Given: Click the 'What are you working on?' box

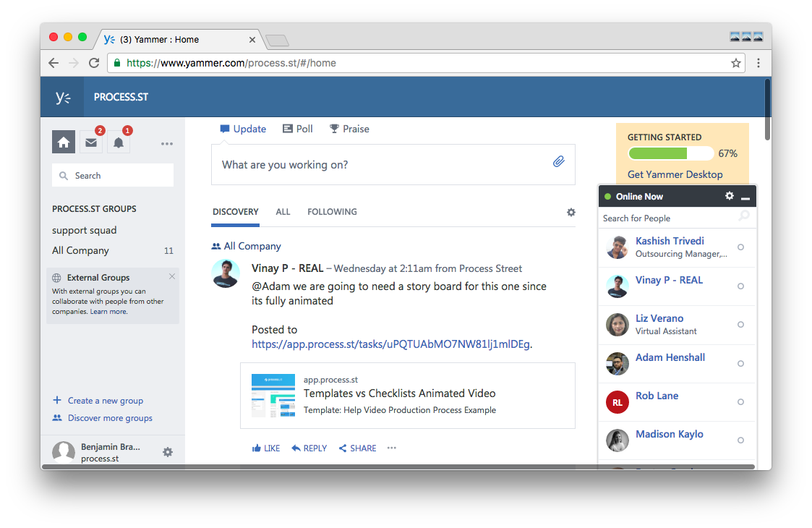Looking at the screenshot, I should click(393, 165).
